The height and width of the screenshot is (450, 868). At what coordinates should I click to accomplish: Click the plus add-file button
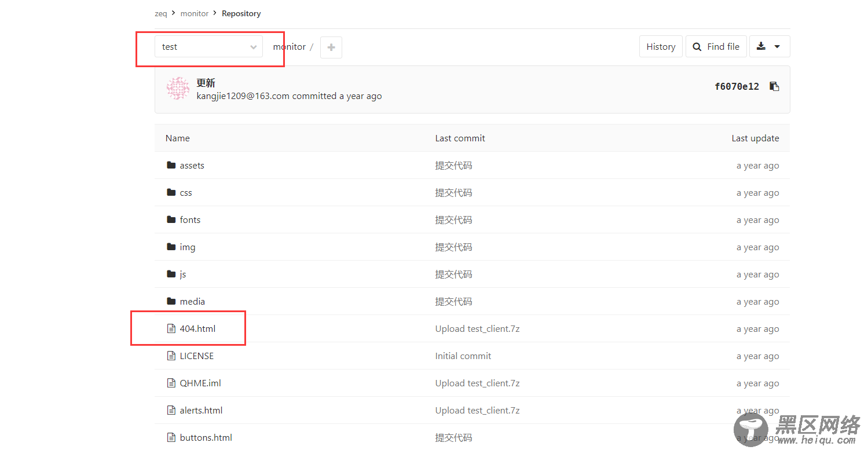331,47
